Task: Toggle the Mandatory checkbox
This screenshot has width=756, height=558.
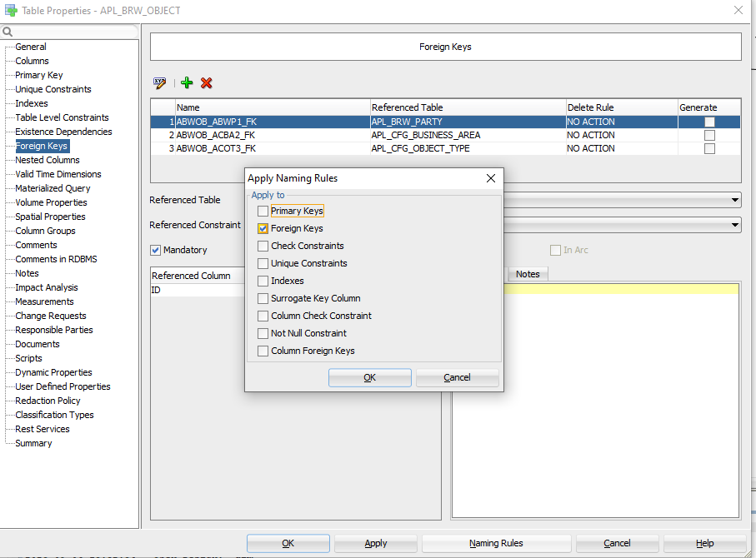Action: (x=156, y=250)
